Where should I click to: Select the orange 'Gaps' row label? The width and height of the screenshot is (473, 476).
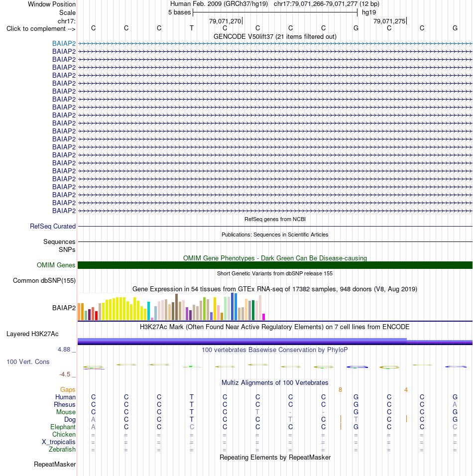tap(68, 390)
